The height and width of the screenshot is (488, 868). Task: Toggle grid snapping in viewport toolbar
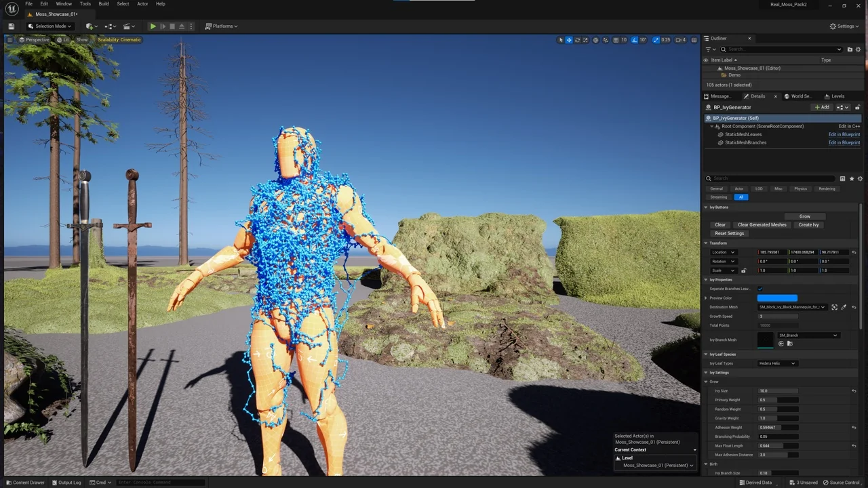click(x=615, y=40)
